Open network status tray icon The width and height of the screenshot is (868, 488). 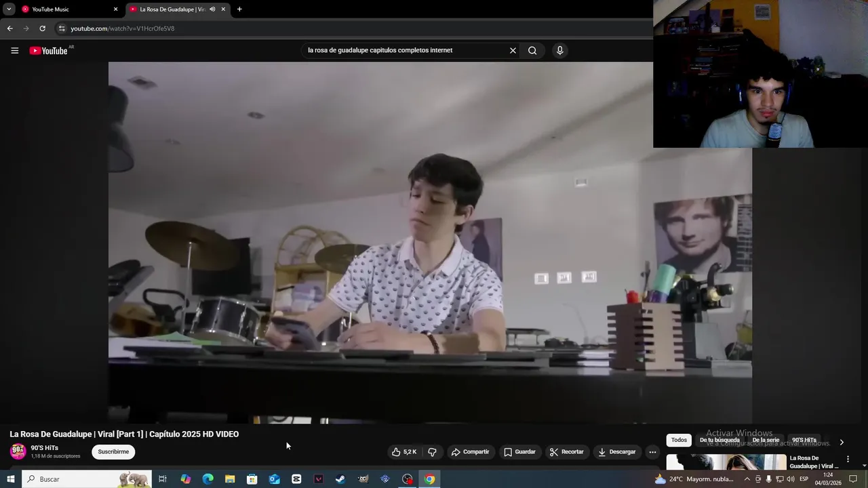point(779,479)
